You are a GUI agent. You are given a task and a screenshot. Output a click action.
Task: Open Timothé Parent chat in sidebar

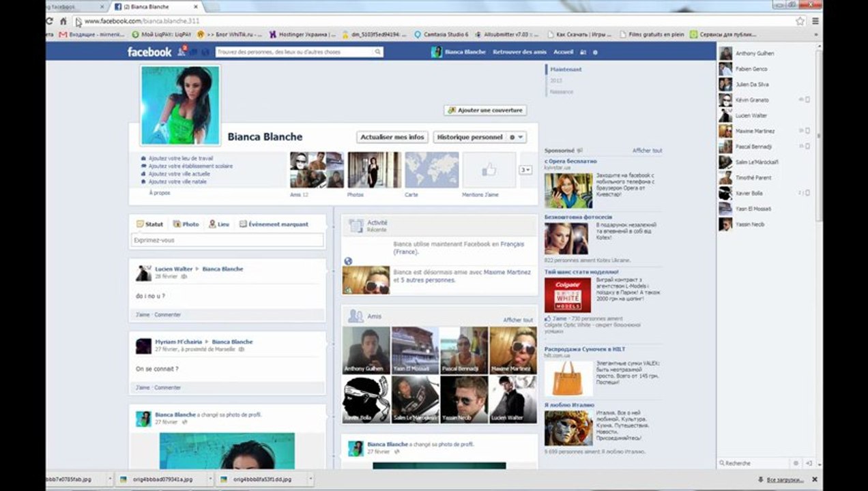click(x=765, y=177)
